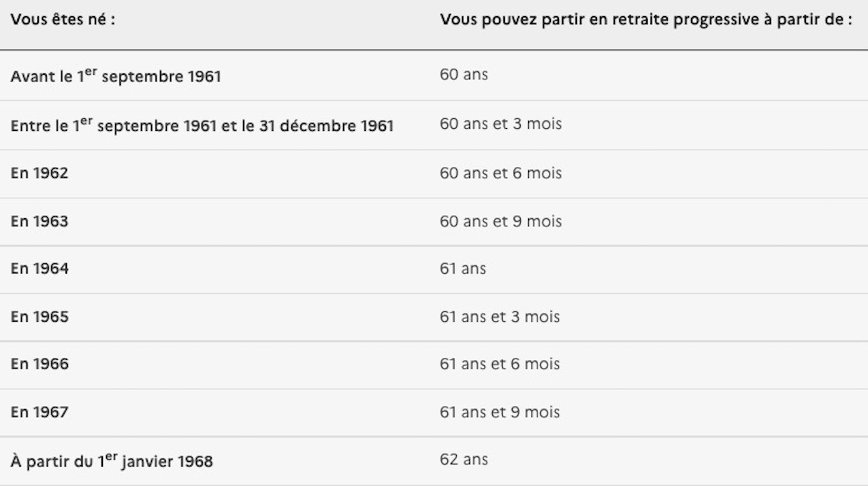Select the 'En 1966' row label
Viewport: 868px width, 486px height.
pyautogui.click(x=39, y=364)
